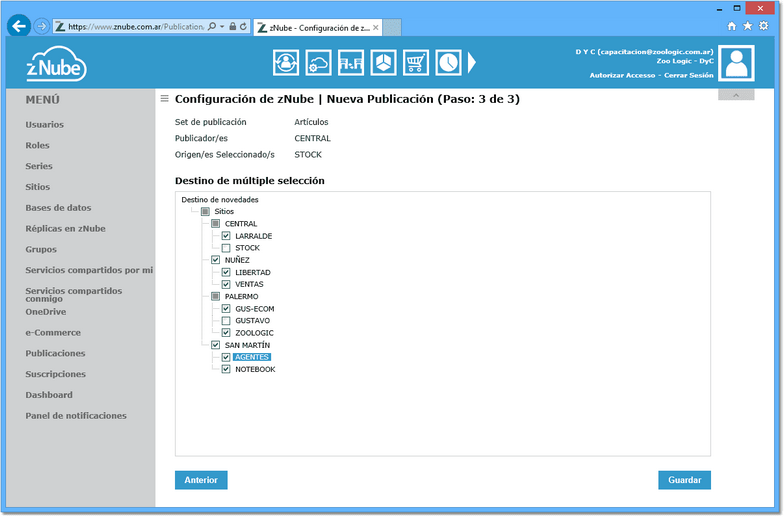Open browser home page icon
This screenshot has width=784, height=517.
[732, 26]
